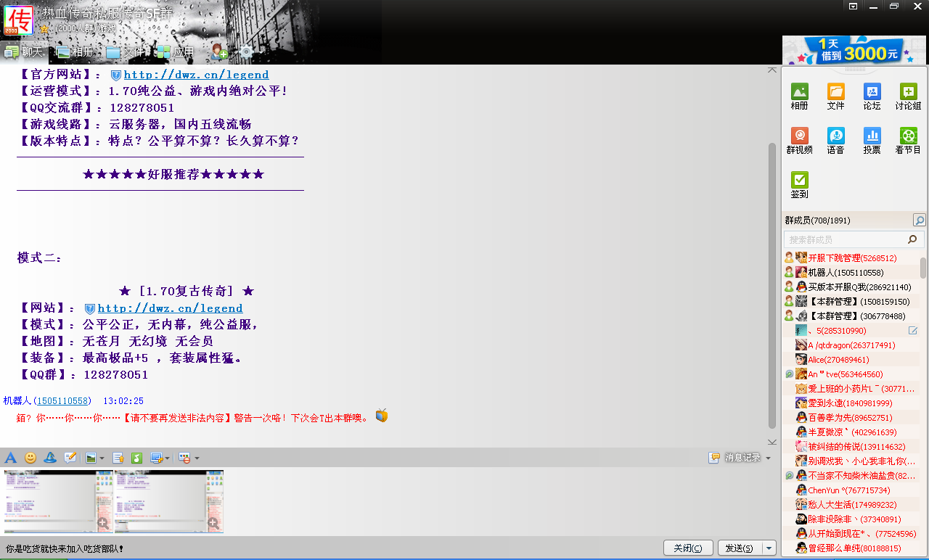The image size is (929, 560).
Task: Click the chat scroll-up arrow
Action: pyautogui.click(x=772, y=70)
